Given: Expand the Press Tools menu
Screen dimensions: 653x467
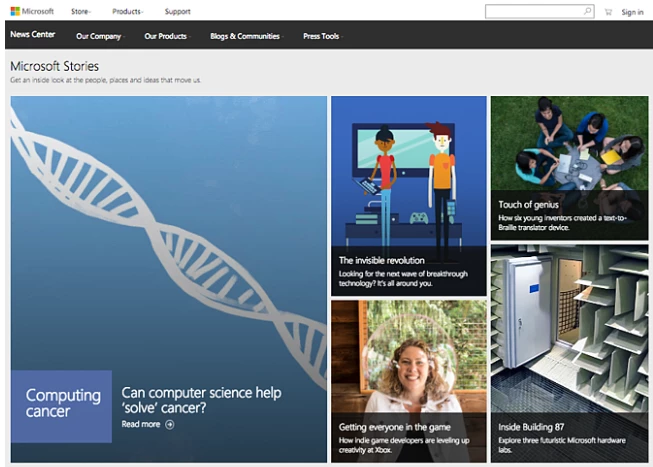Looking at the screenshot, I should tap(323, 36).
